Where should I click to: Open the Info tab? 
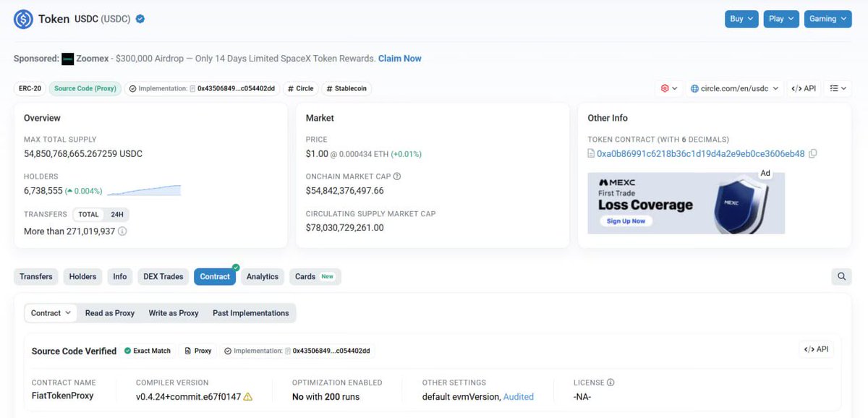tap(120, 276)
